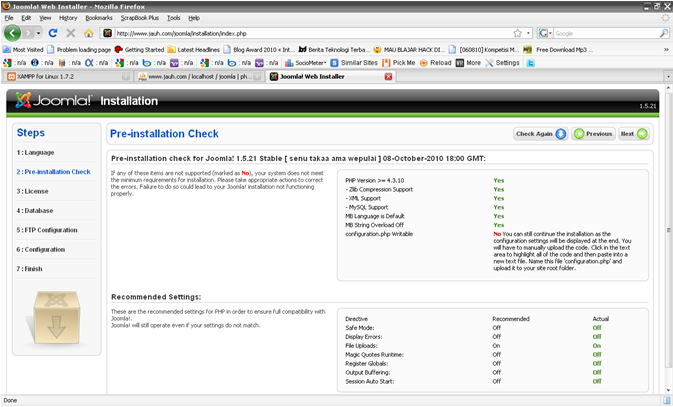The width and height of the screenshot is (673, 407).
Task: Select step 4: Database
Action: pos(35,210)
